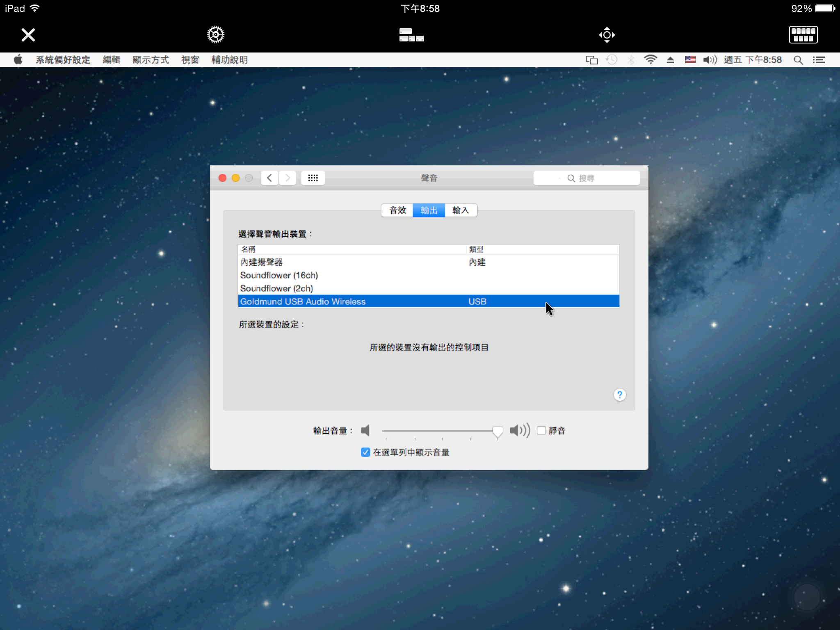Click the 輸出音量 volume slider knob
Image resolution: width=840 pixels, height=630 pixels.
498,432
